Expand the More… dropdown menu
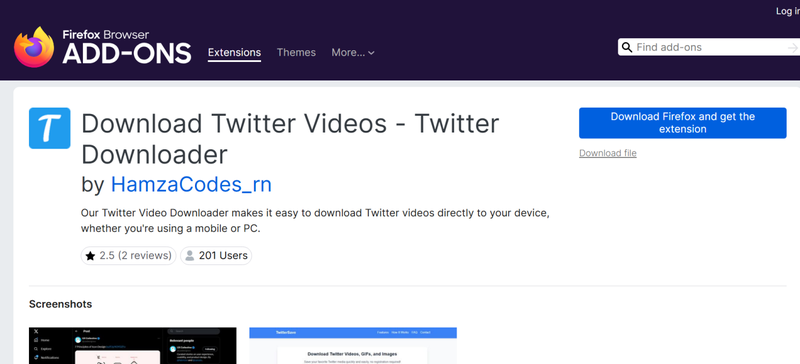This screenshot has height=364, width=800. point(353,53)
